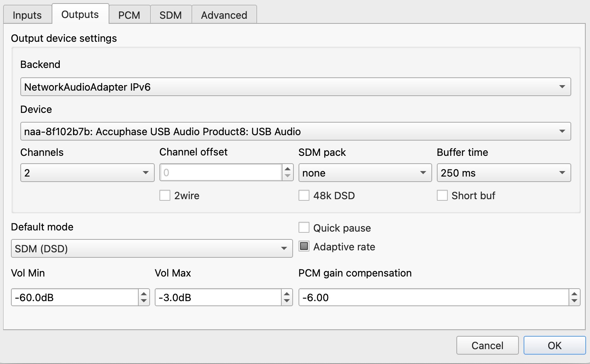
Task: Enable the 2wire checkbox
Action: 165,195
